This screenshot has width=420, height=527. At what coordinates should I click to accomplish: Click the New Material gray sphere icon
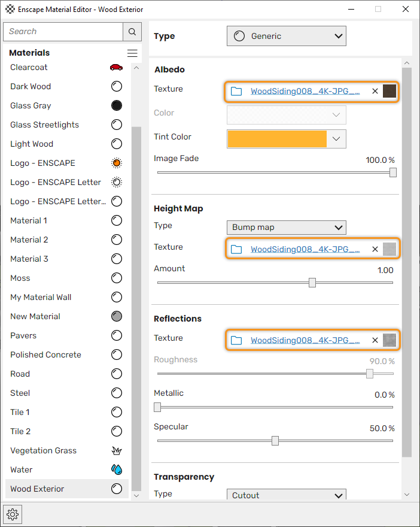click(x=117, y=316)
